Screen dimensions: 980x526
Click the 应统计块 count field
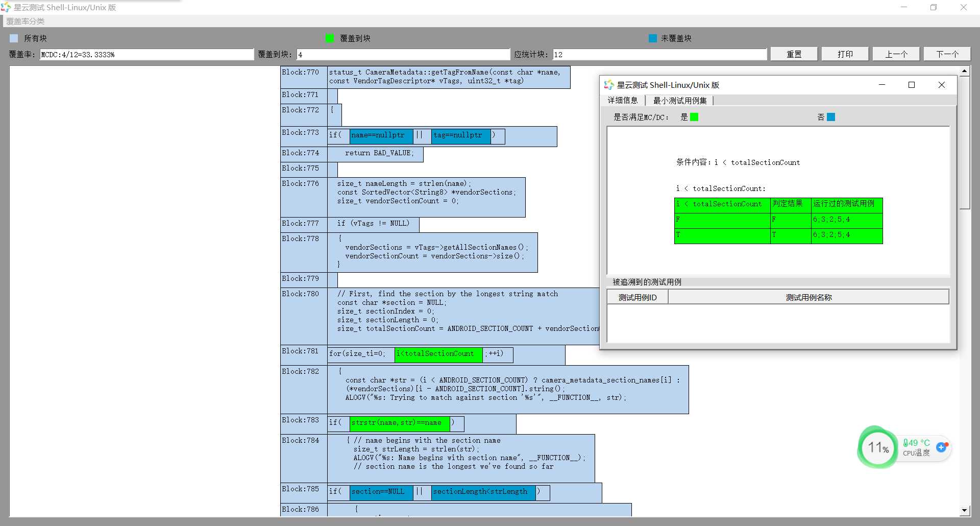point(659,55)
